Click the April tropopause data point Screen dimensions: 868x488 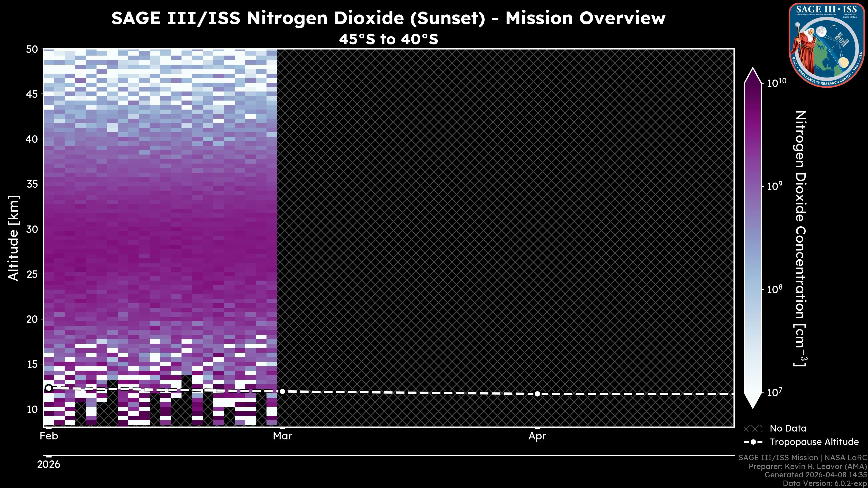coord(537,394)
